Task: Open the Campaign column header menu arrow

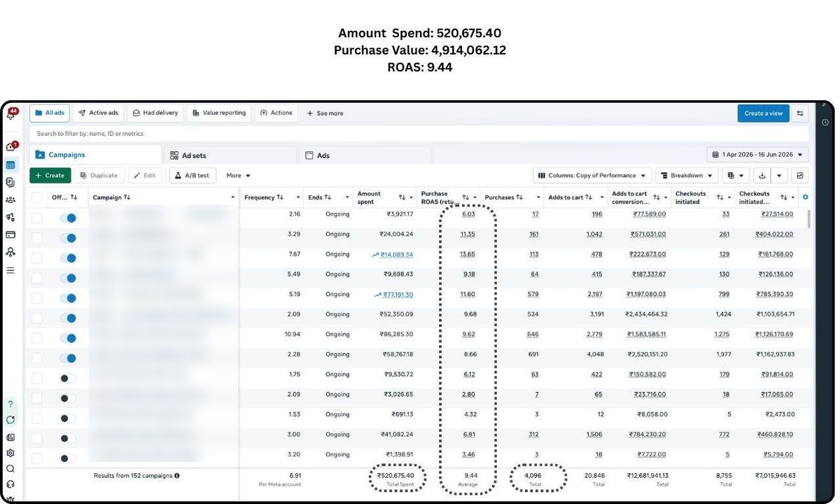Action: point(232,197)
